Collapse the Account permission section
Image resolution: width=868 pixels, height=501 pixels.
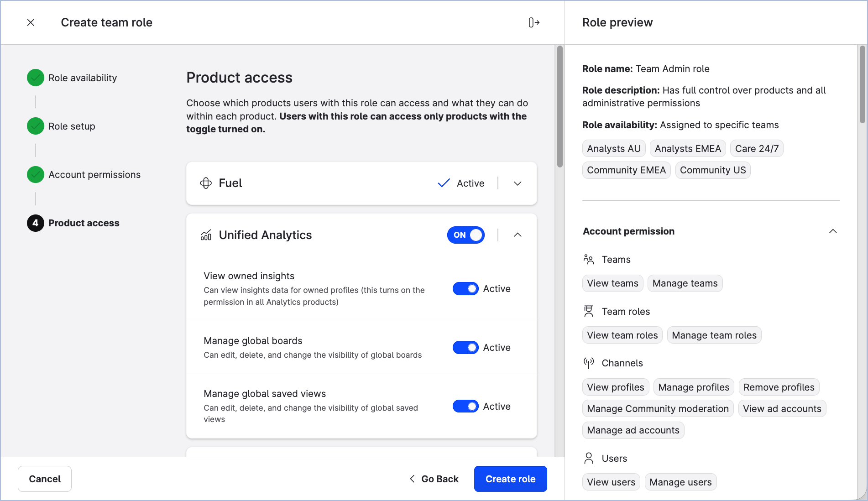click(833, 231)
